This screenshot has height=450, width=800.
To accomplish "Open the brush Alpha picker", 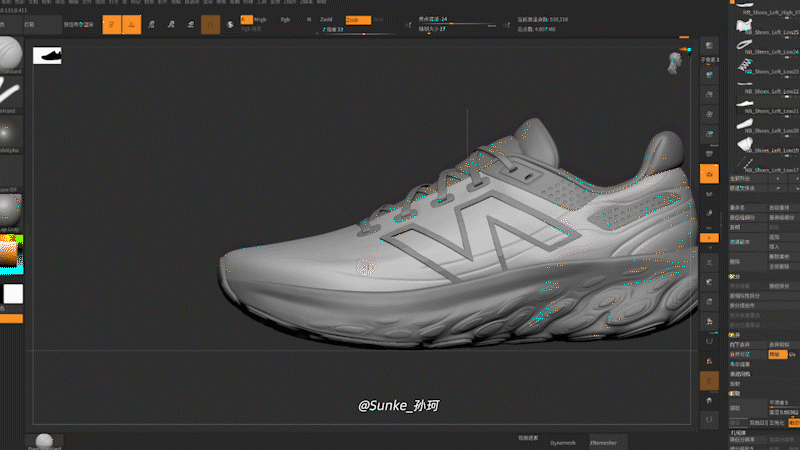I will pos(11,134).
